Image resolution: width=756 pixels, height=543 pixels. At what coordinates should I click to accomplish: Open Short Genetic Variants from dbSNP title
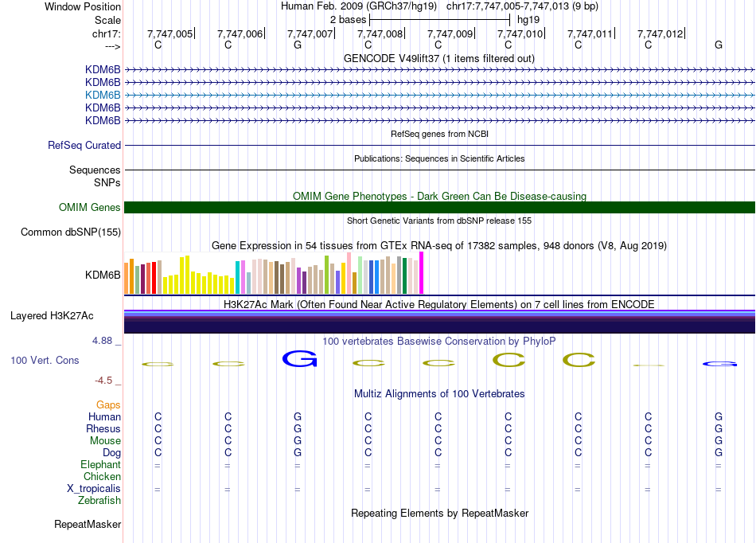click(x=439, y=221)
